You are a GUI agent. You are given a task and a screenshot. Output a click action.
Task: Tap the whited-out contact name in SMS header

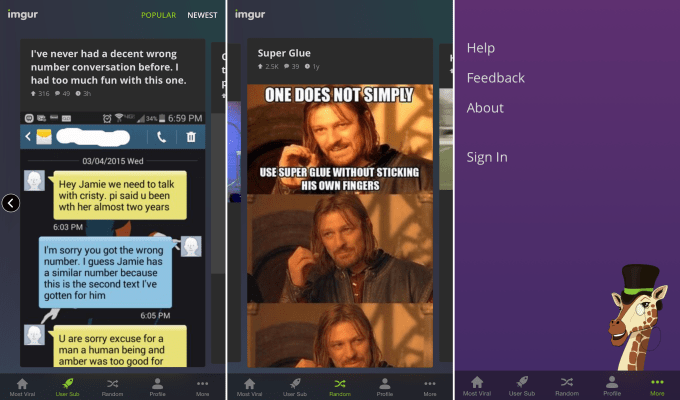93,137
